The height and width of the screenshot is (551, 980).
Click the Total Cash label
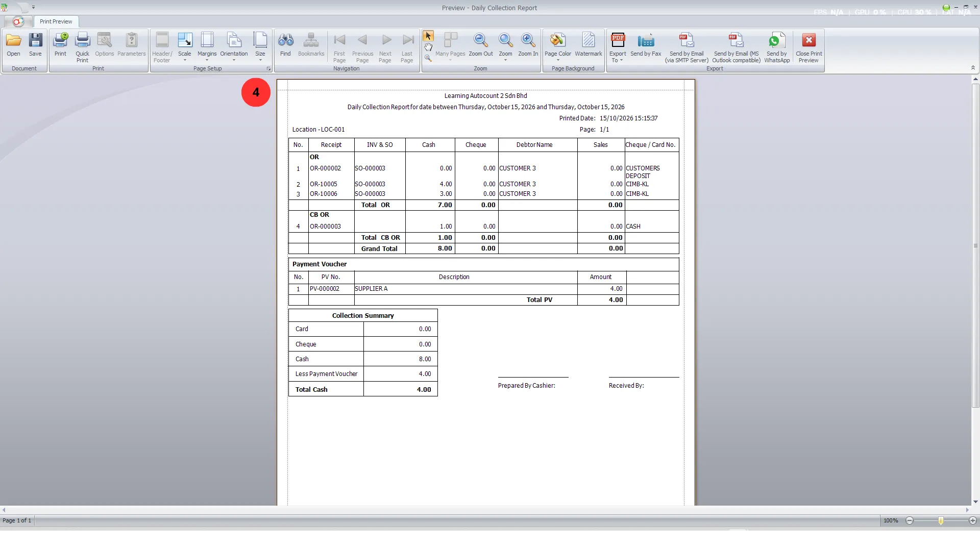coord(311,389)
